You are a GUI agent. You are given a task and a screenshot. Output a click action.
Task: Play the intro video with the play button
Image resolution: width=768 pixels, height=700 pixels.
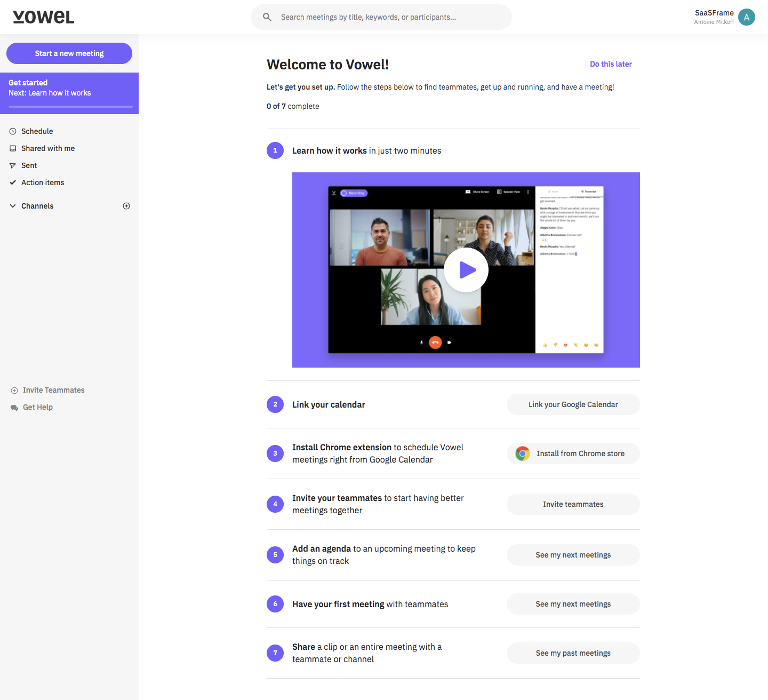466,270
